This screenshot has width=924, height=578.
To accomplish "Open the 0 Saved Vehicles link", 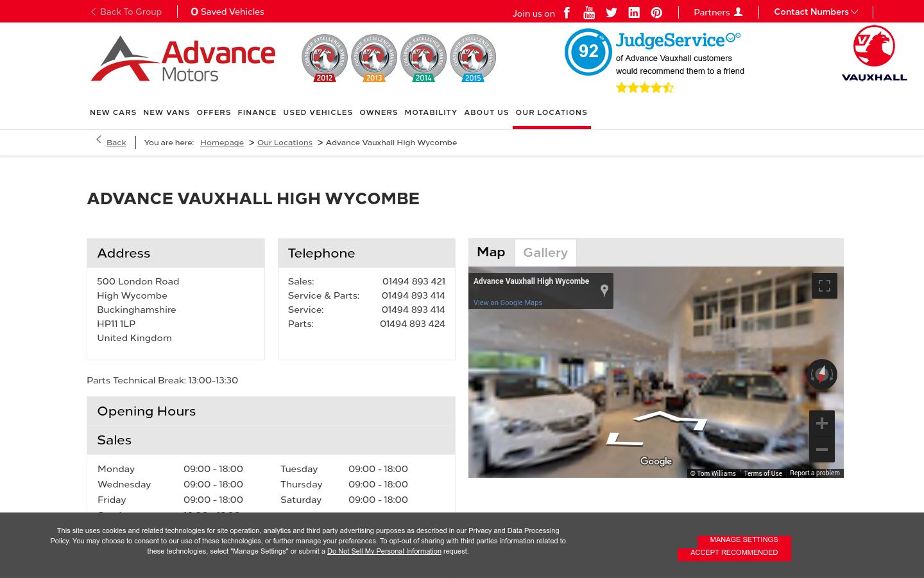I will [x=228, y=12].
